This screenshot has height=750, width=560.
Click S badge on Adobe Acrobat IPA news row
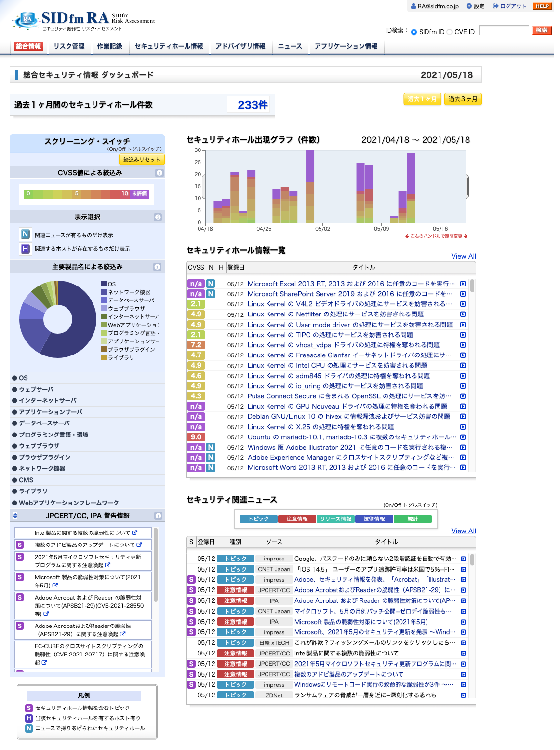pos(191,600)
